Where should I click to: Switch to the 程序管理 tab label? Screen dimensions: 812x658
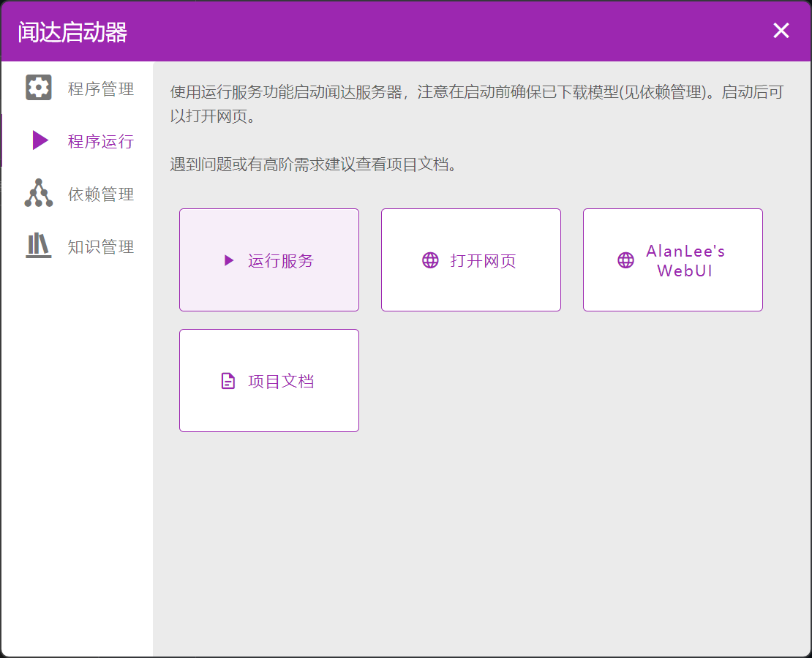pyautogui.click(x=101, y=89)
